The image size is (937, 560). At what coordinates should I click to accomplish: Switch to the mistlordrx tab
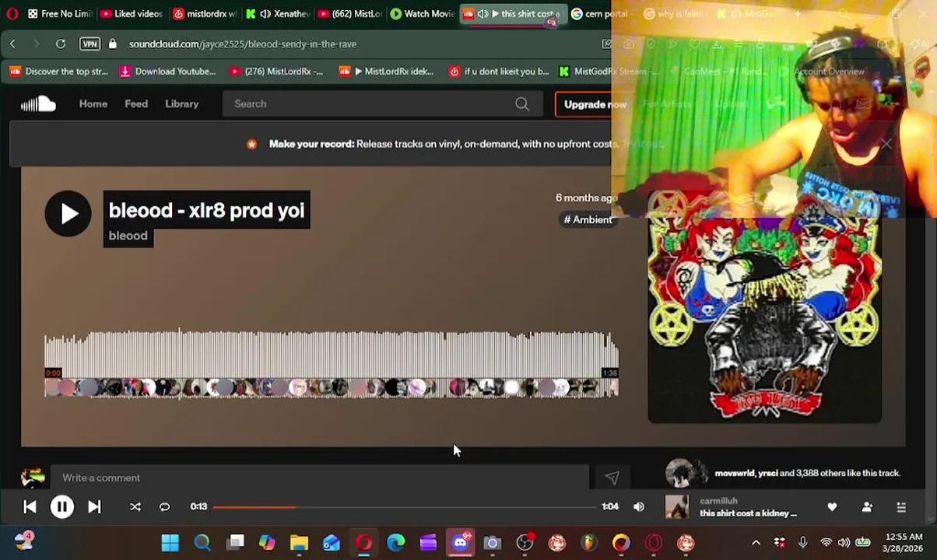tap(205, 13)
